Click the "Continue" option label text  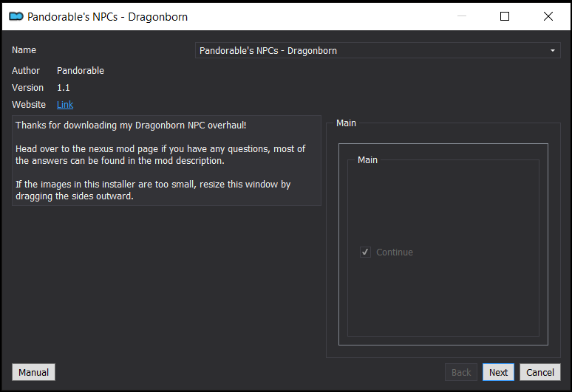coord(395,252)
